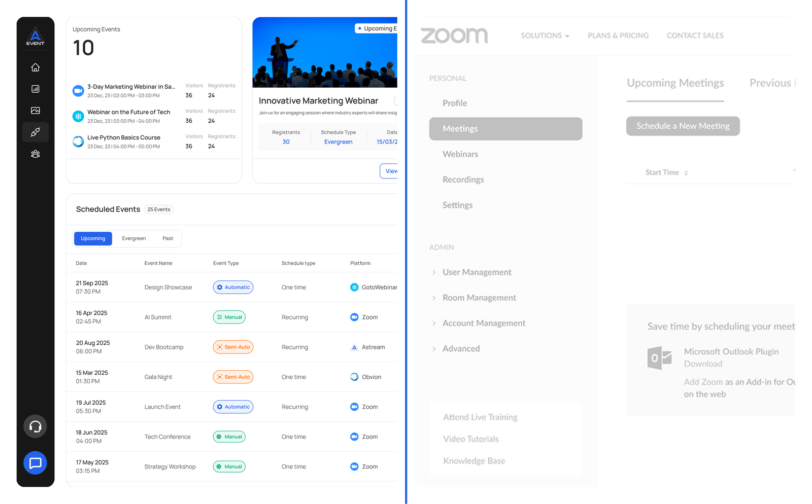Open Profile in Zoom personal menu
Viewport: 812px width, 504px height.
(x=455, y=103)
